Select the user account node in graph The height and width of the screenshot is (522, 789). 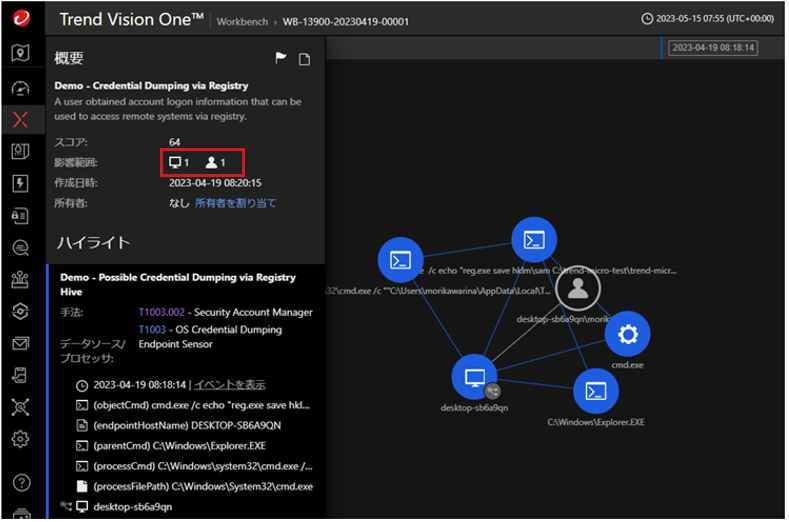click(577, 289)
